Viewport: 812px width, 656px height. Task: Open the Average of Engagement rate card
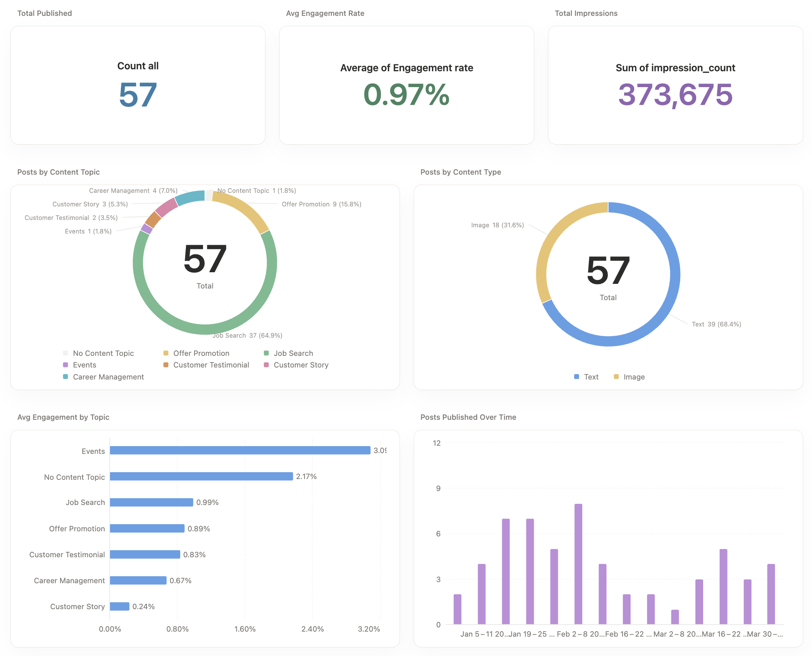coord(406,85)
